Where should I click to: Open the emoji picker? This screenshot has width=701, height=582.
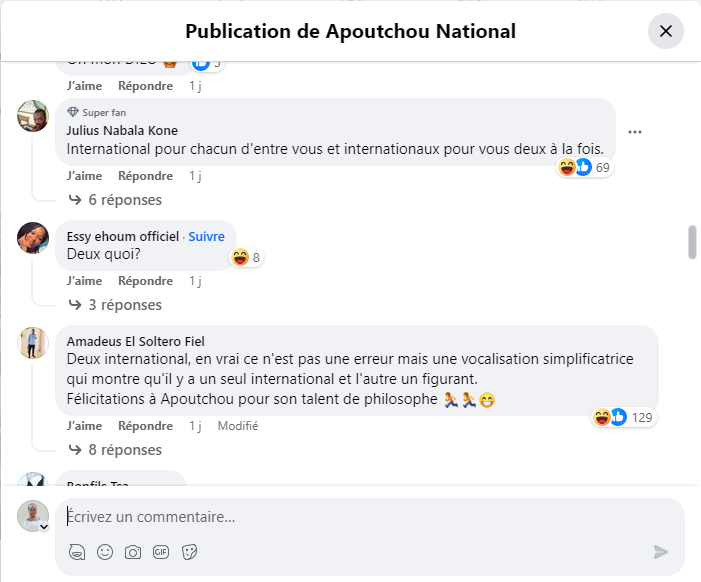105,551
